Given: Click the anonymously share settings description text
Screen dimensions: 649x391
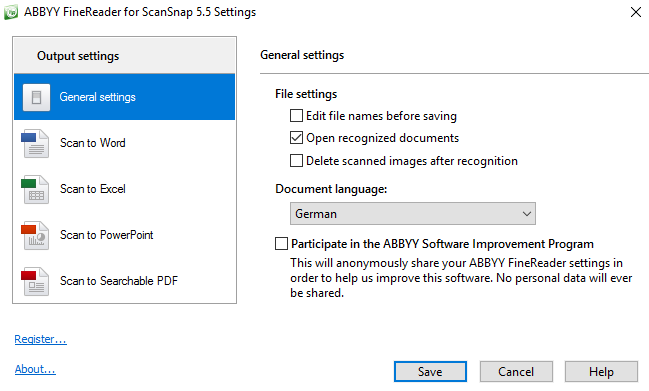Looking at the screenshot, I should coord(461,278).
